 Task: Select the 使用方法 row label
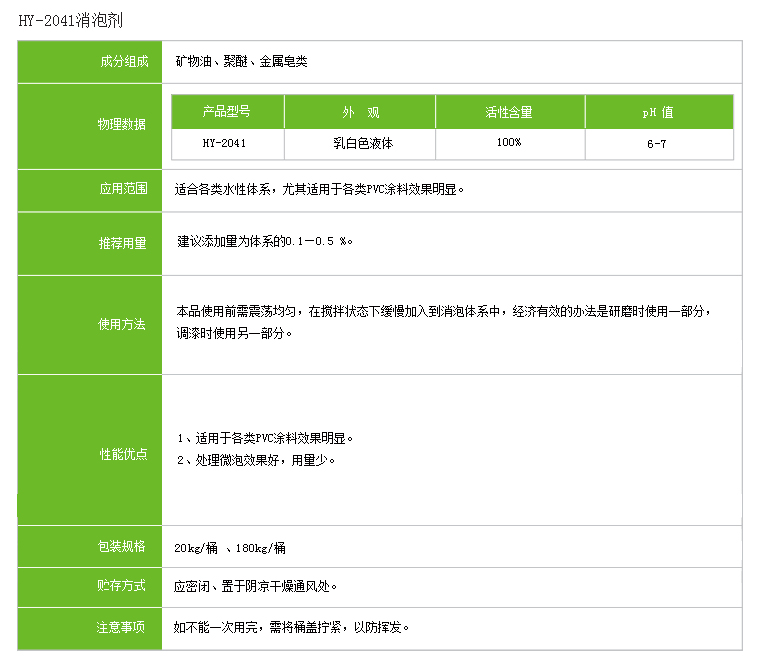pos(122,325)
